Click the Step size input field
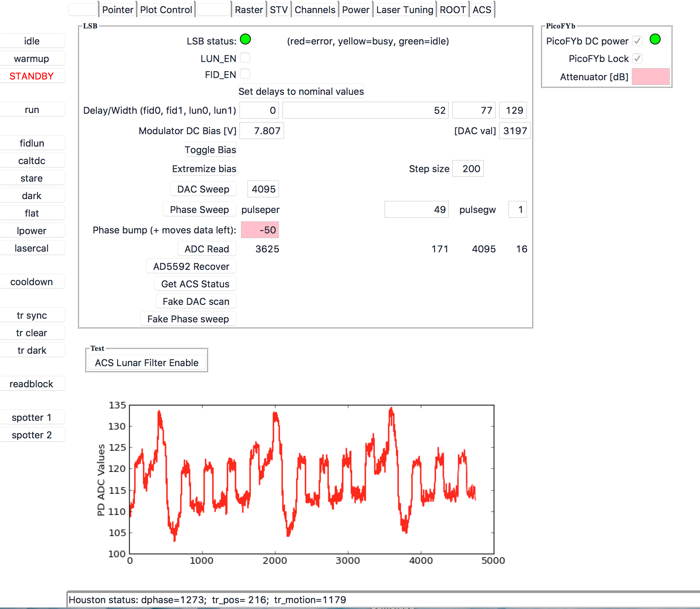The height and width of the screenshot is (609, 700). coord(468,169)
